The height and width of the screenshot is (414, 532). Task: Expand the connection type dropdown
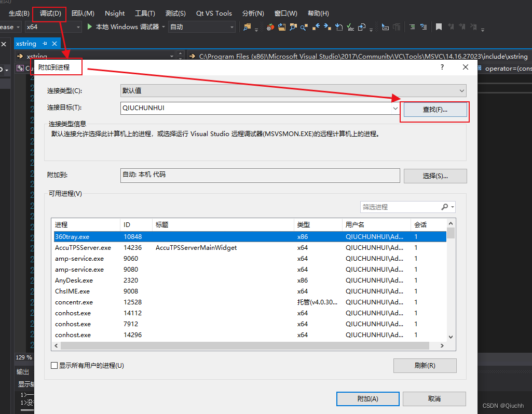point(462,91)
